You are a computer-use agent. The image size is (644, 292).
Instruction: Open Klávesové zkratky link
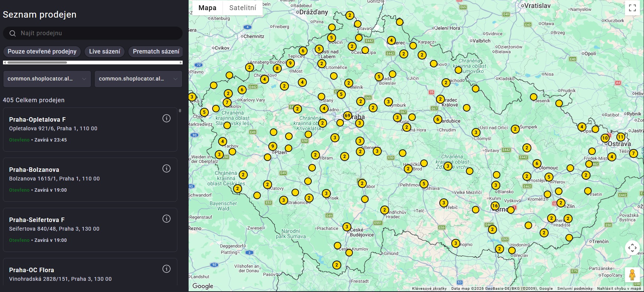tap(429, 289)
